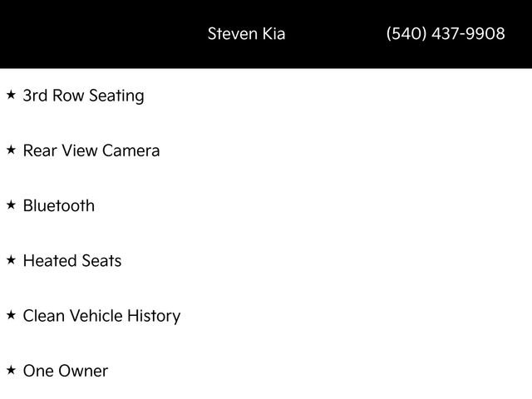Select the (540) area code in the header

(406, 34)
